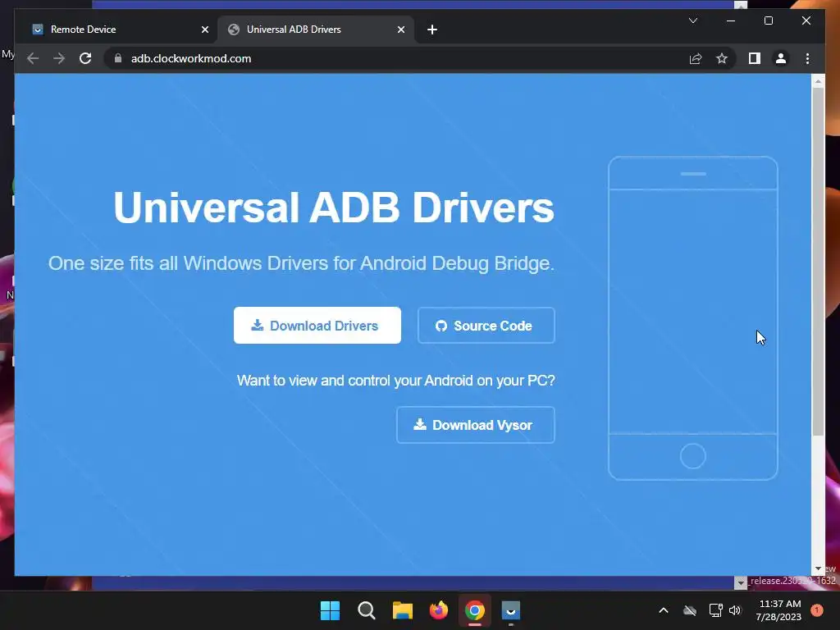Open the Chrome three-dot menu
The height and width of the screenshot is (630, 840).
pyautogui.click(x=807, y=58)
